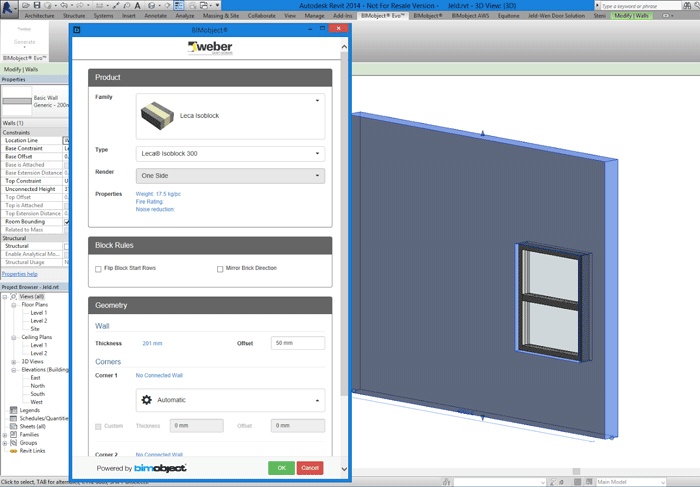Image resolution: width=700 pixels, height=487 pixels.
Task: Click the Leca Isoblock family thumbnail
Action: tap(155, 115)
